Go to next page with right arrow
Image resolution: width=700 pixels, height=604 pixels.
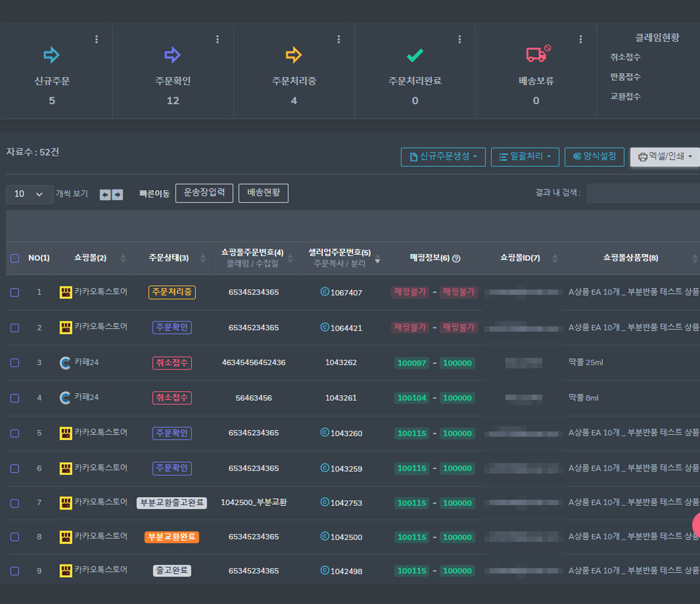click(118, 194)
